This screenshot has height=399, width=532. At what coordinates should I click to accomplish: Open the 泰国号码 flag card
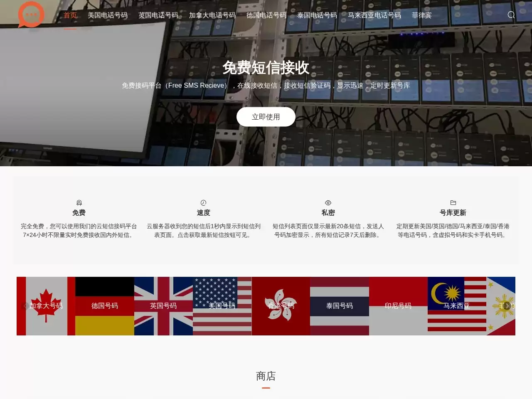tap(340, 306)
